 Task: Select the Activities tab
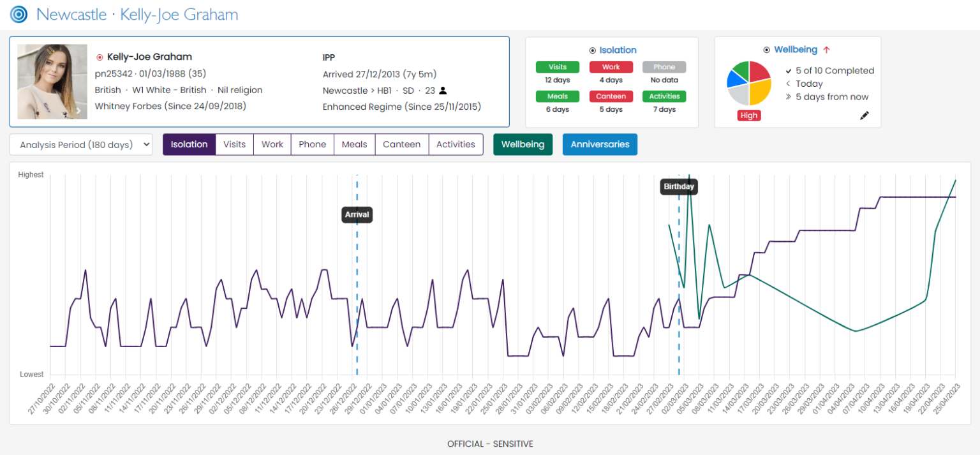(456, 144)
